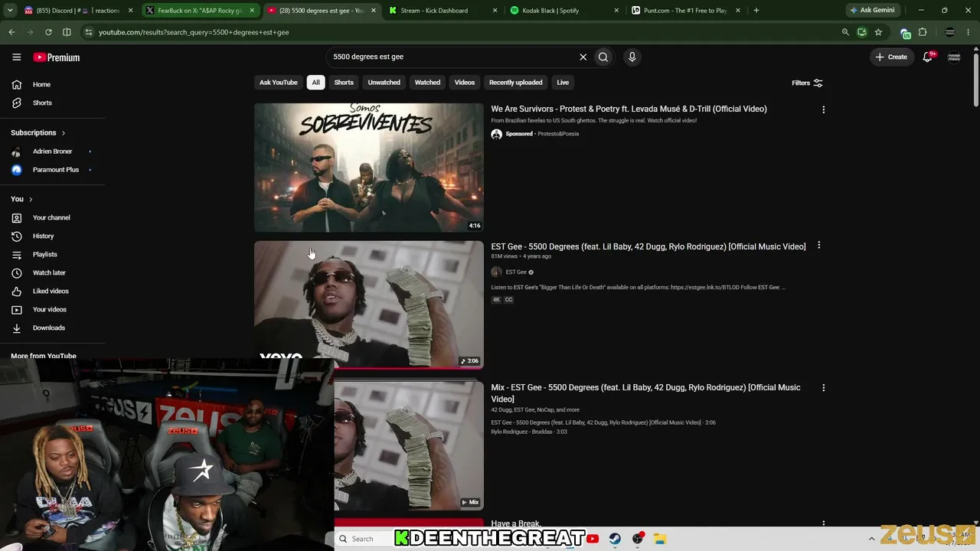Screen dimensions: 980x551
Task: Focus the YouTube search box
Action: click(452, 57)
